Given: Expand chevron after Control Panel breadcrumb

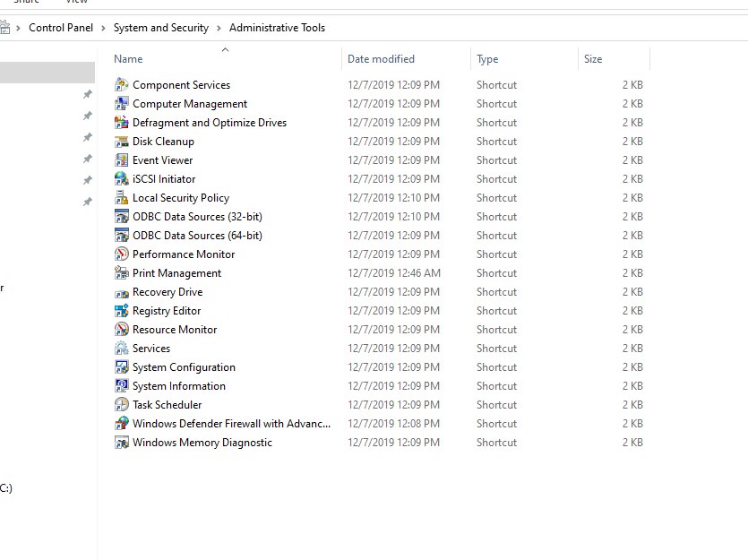Looking at the screenshot, I should pyautogui.click(x=103, y=28).
